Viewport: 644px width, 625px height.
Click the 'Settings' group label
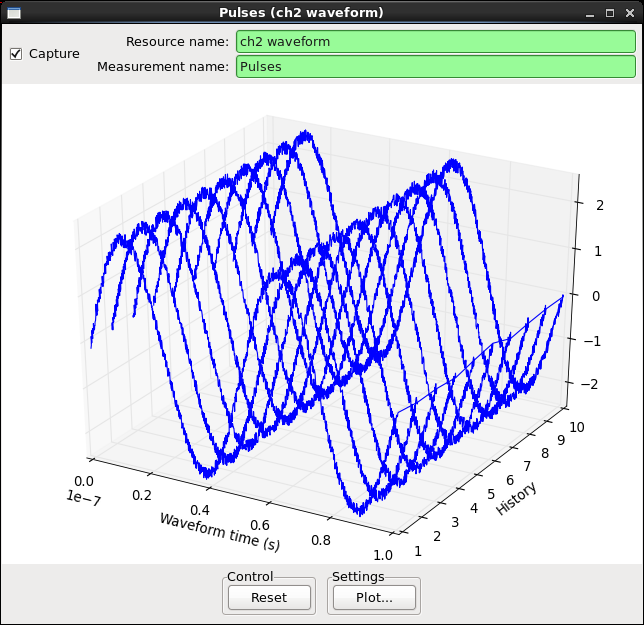358,577
